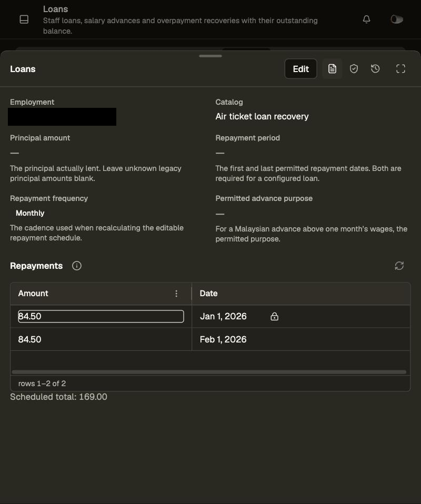Click the Employment label
421x504 pixels.
tap(32, 102)
